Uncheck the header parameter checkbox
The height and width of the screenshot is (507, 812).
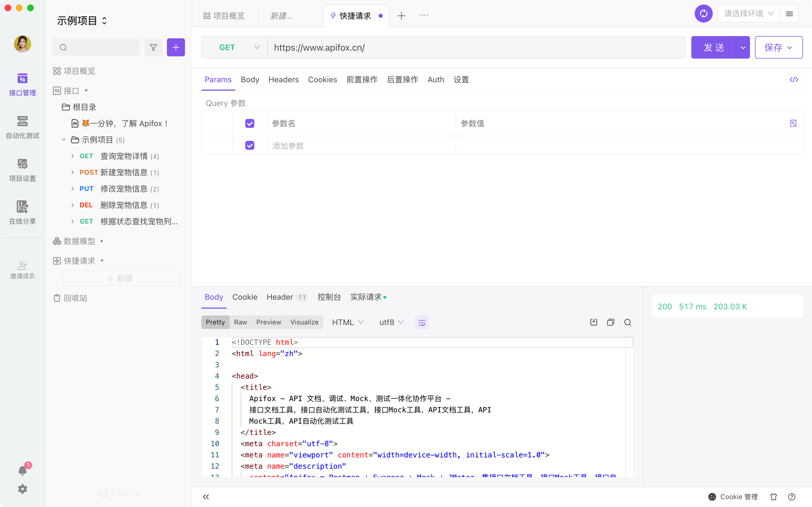coord(250,123)
